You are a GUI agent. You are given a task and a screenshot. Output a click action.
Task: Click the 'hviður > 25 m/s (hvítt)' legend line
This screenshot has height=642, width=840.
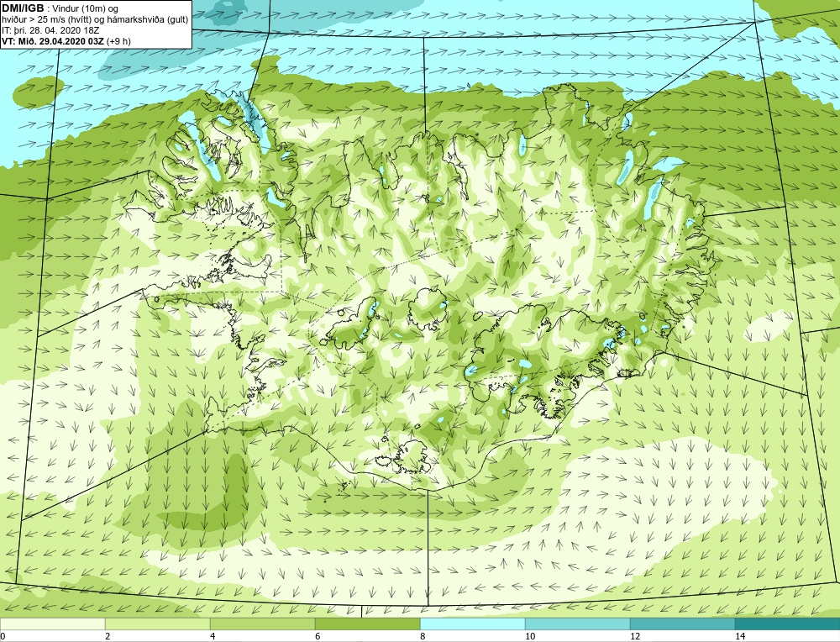95,20
